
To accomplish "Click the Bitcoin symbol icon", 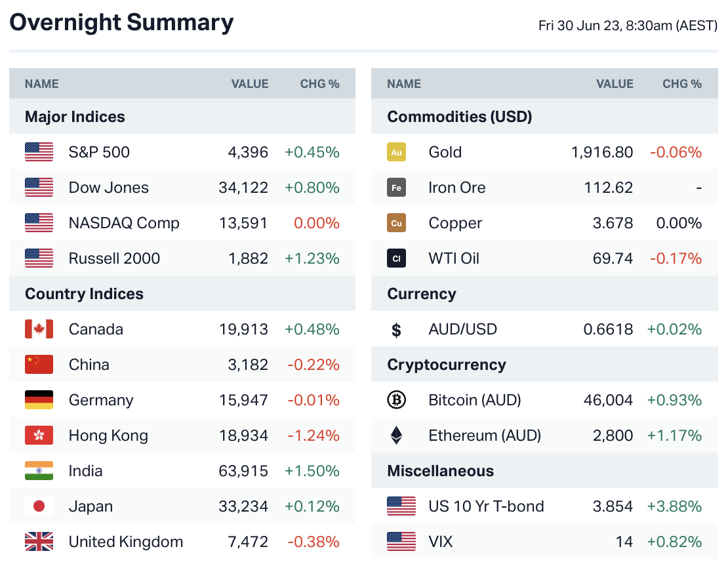I will (396, 400).
